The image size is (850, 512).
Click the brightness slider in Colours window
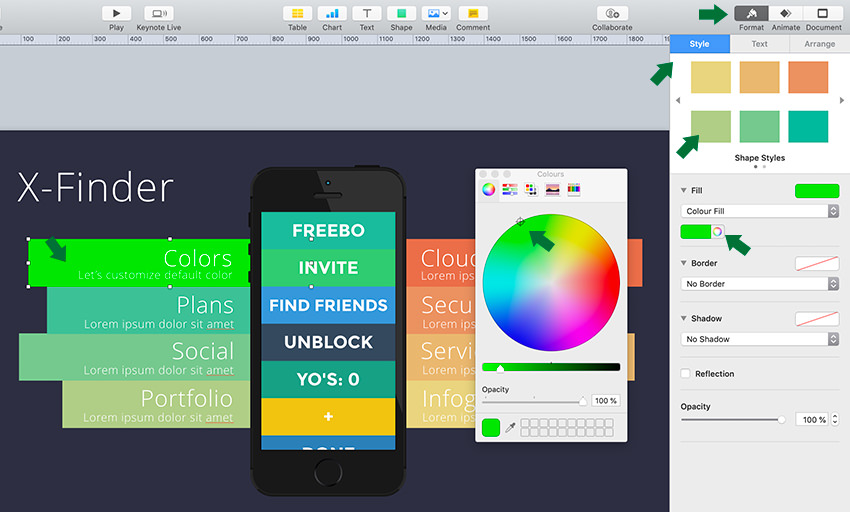551,367
